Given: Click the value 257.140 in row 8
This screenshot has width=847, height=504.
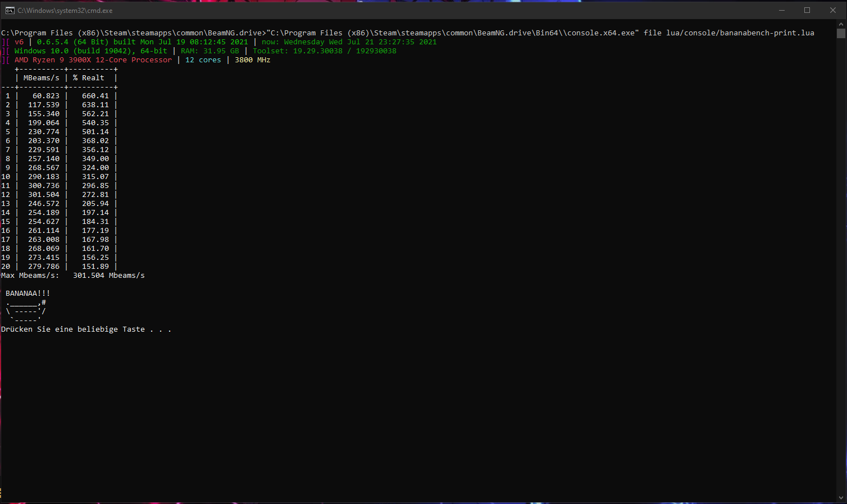Looking at the screenshot, I should [x=44, y=159].
